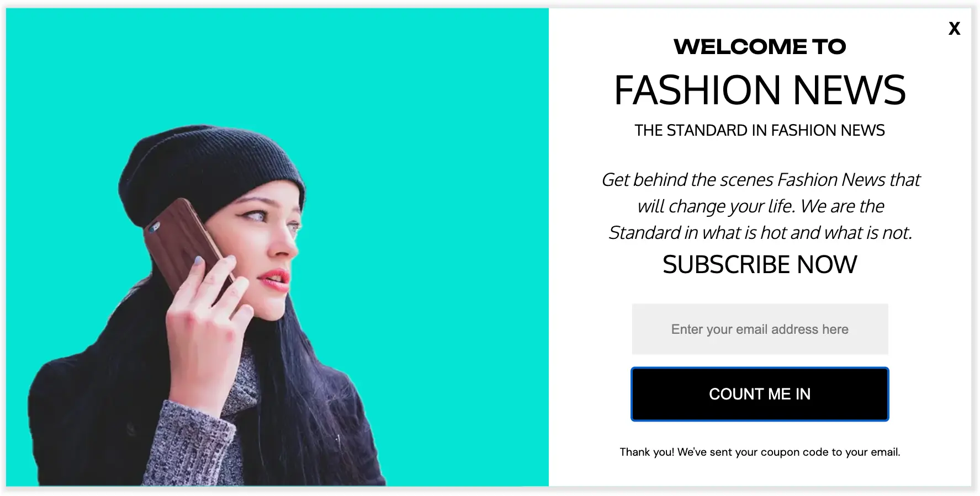
Task: Click the woman's red lips in the photo
Action: click(x=275, y=279)
